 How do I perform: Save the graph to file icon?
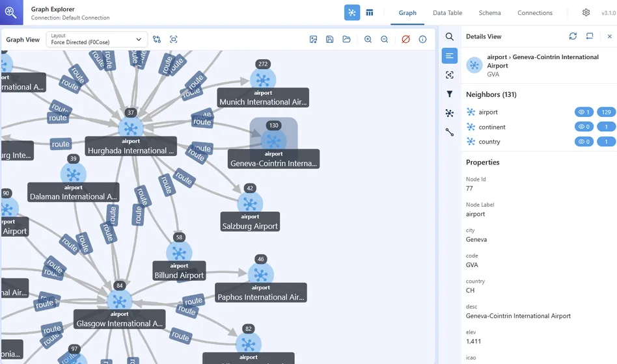coord(330,39)
